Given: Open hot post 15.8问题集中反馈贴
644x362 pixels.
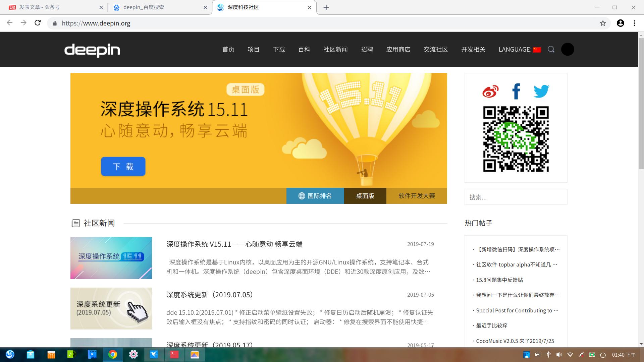Looking at the screenshot, I should [499, 280].
